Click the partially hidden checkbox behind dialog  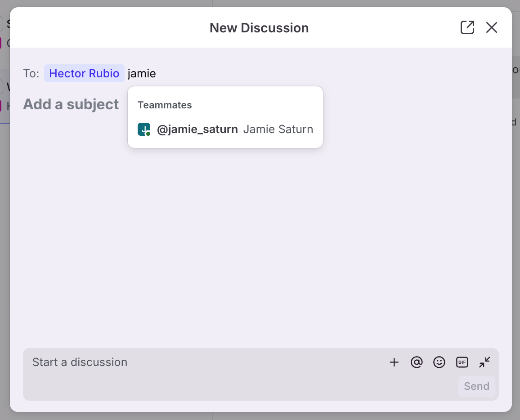pos(1,23)
